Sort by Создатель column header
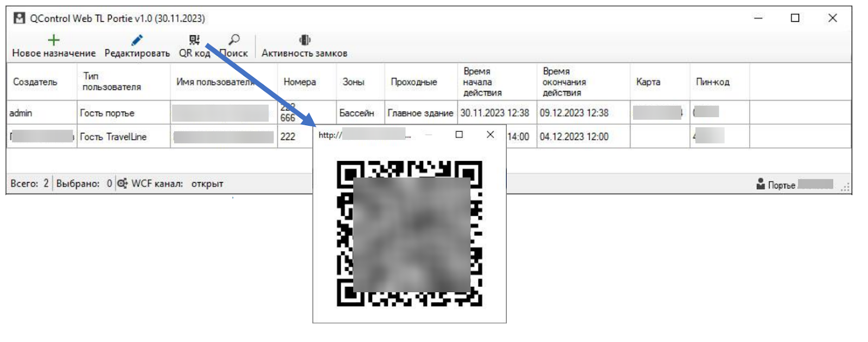Image resolution: width=868 pixels, height=342 pixels. point(42,81)
